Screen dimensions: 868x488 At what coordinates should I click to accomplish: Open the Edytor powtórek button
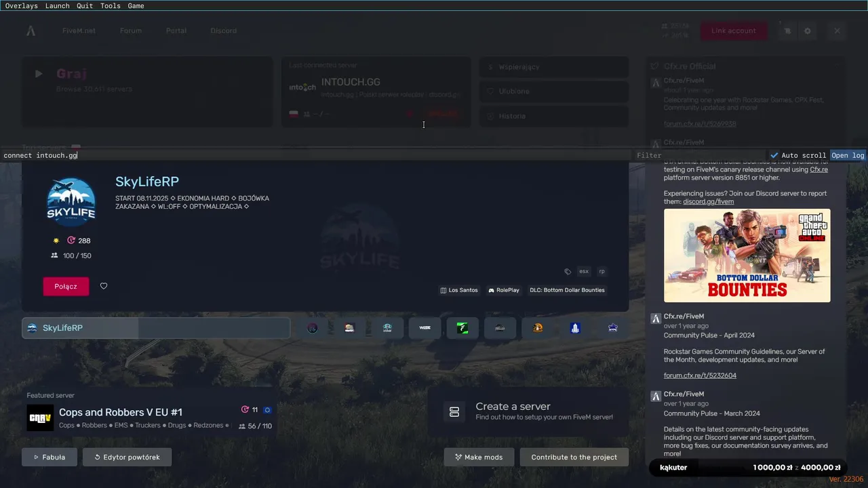click(x=127, y=457)
